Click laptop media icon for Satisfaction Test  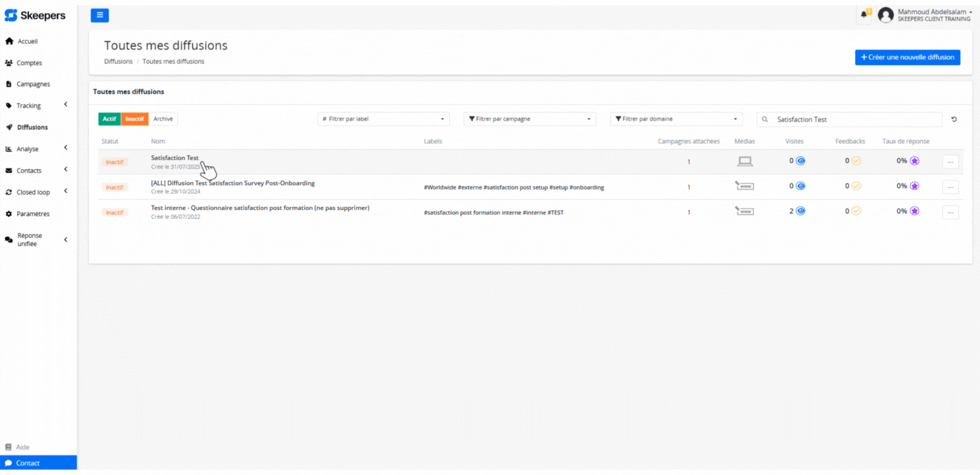[744, 161]
